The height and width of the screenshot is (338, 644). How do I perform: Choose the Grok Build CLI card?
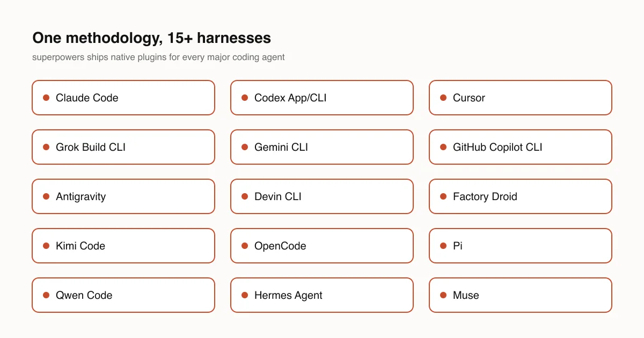tap(123, 147)
